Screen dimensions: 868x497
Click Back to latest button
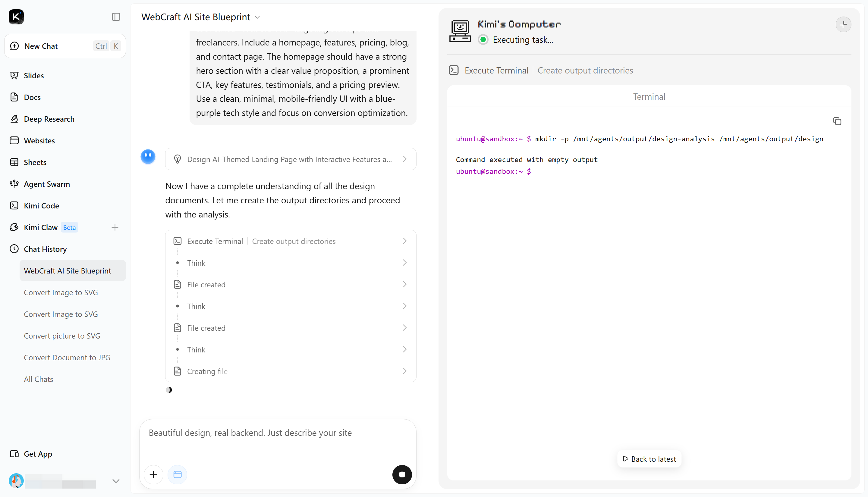[x=649, y=459]
